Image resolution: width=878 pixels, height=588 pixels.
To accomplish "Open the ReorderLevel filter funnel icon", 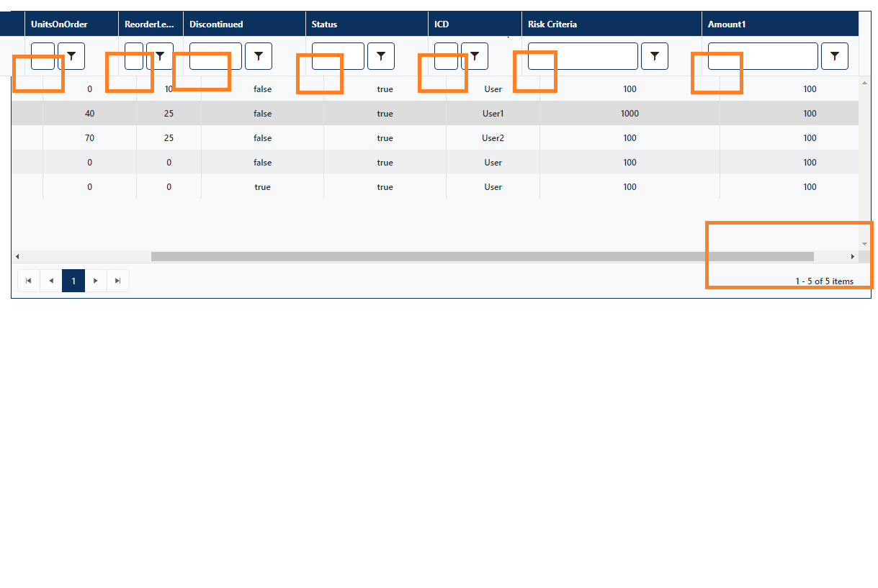I will point(160,56).
